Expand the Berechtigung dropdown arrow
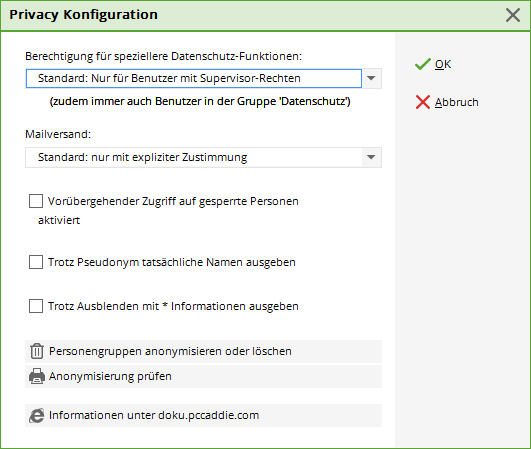This screenshot has height=449, width=531. pyautogui.click(x=371, y=79)
